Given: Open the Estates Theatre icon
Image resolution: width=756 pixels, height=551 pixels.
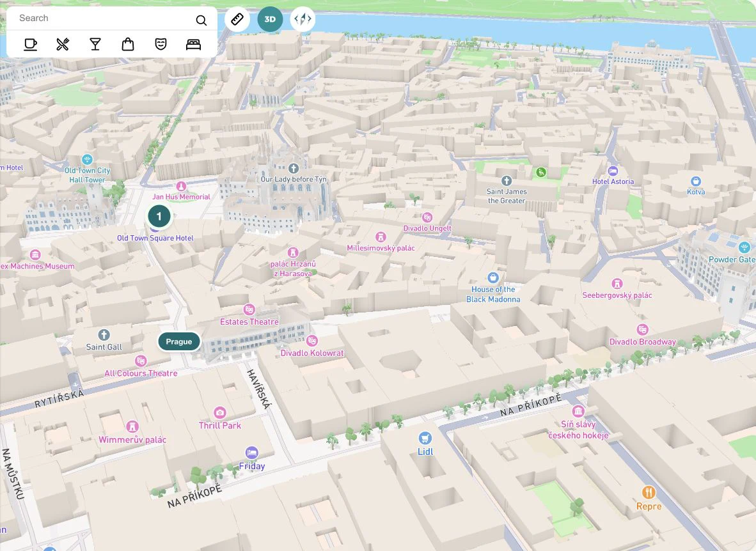Looking at the screenshot, I should click(x=249, y=309).
